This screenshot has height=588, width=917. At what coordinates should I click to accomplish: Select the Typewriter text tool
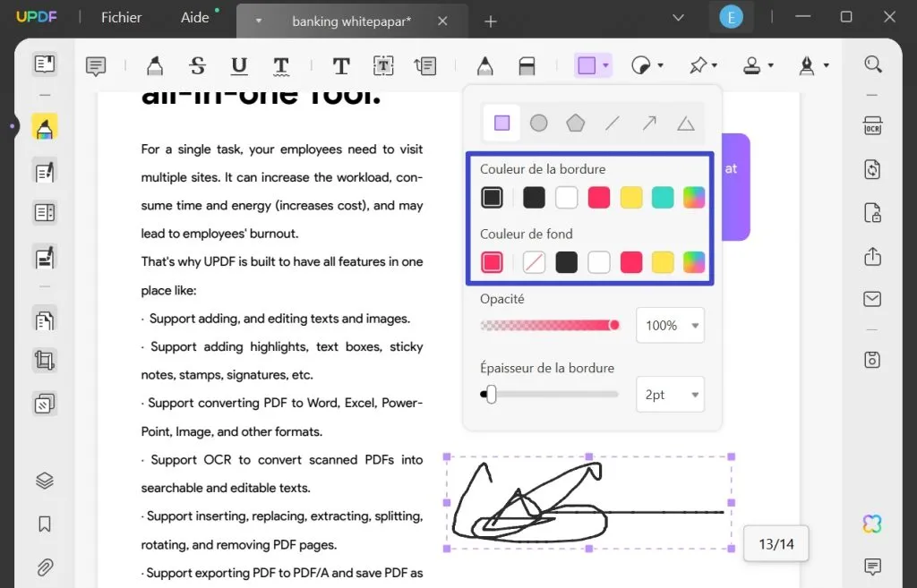341,66
